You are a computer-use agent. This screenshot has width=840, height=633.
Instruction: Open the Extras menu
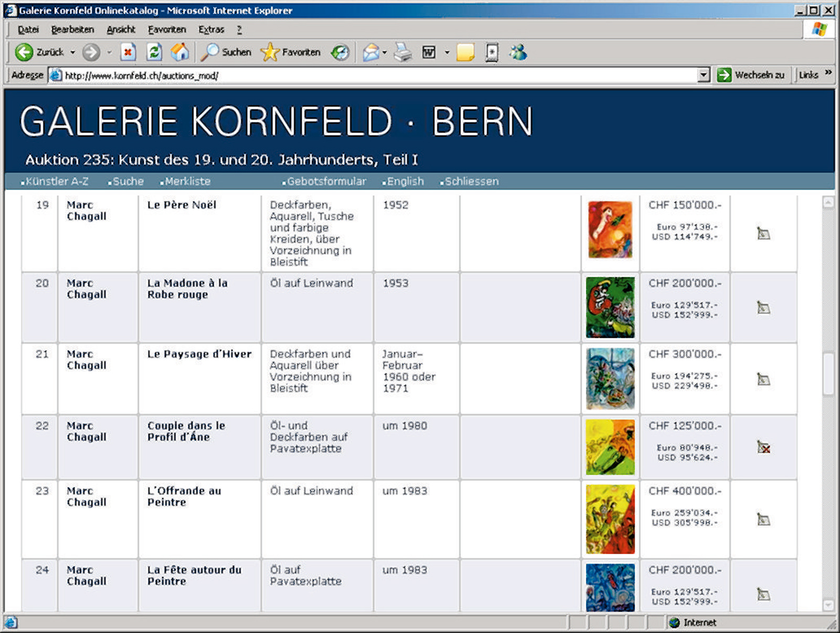211,29
